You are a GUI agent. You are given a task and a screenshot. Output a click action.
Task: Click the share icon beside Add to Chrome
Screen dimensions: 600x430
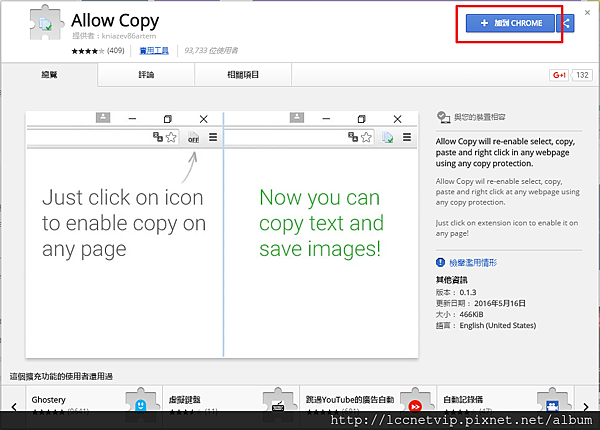(x=568, y=23)
